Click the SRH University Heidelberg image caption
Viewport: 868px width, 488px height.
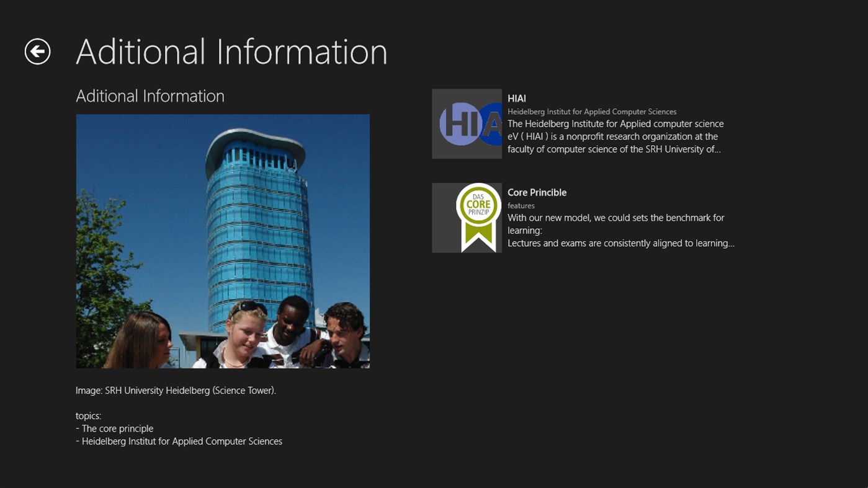176,390
